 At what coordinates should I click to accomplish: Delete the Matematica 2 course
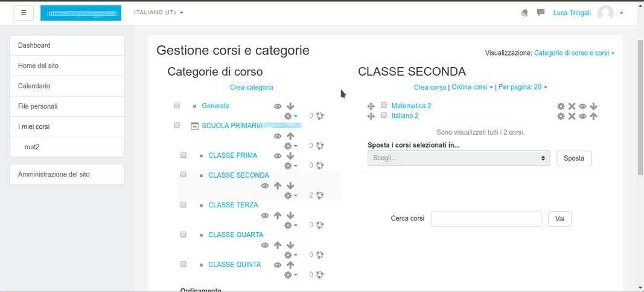pyautogui.click(x=572, y=106)
